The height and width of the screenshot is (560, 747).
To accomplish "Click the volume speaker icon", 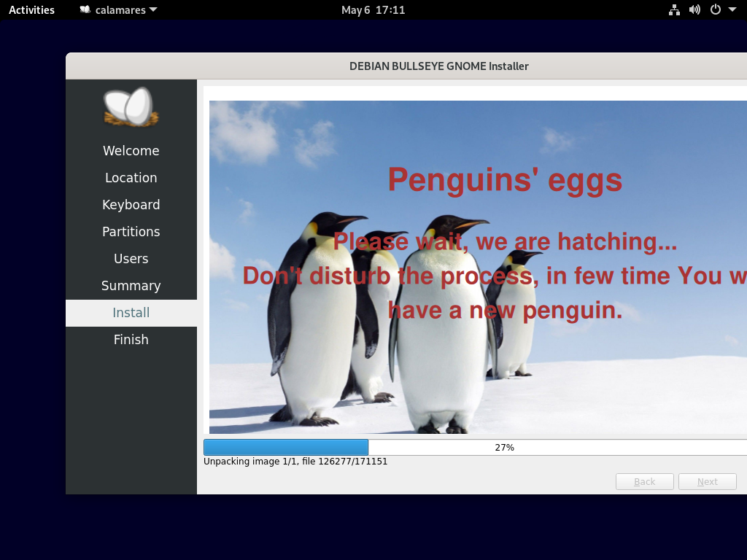I will (x=694, y=10).
